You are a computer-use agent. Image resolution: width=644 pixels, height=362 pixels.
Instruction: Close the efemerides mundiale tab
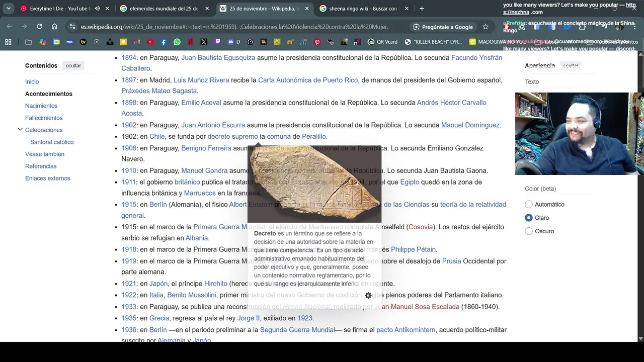pos(207,9)
